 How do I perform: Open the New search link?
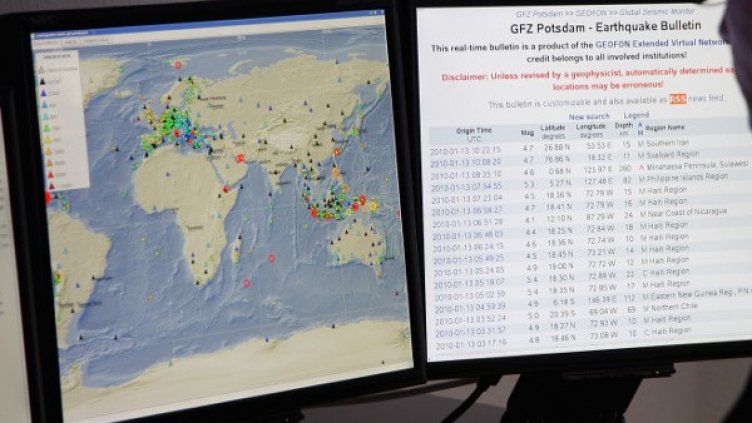589,116
